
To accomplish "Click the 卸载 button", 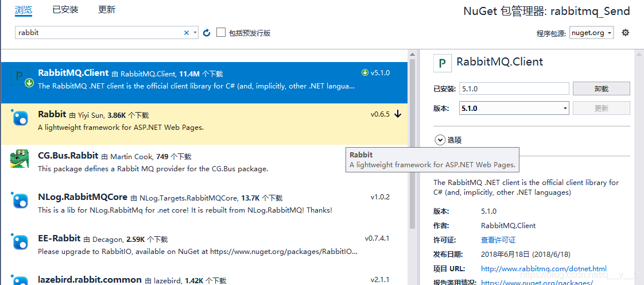I will click(602, 88).
